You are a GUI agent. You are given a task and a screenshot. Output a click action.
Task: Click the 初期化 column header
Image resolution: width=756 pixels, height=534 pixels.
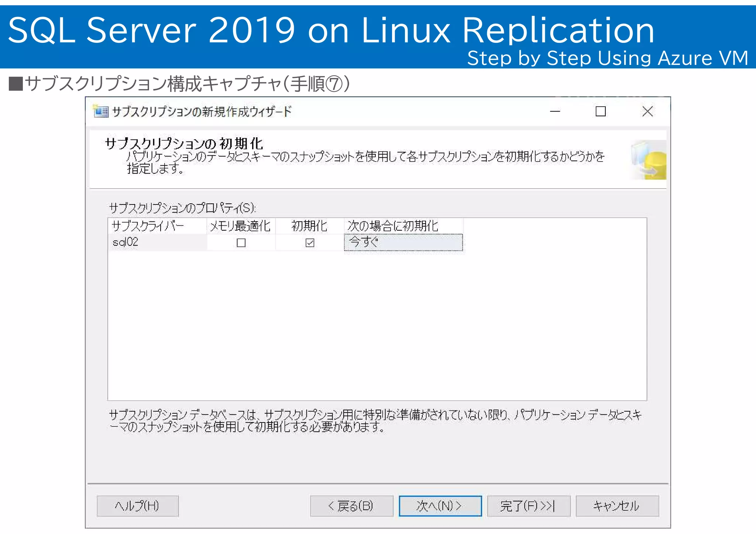[310, 226]
